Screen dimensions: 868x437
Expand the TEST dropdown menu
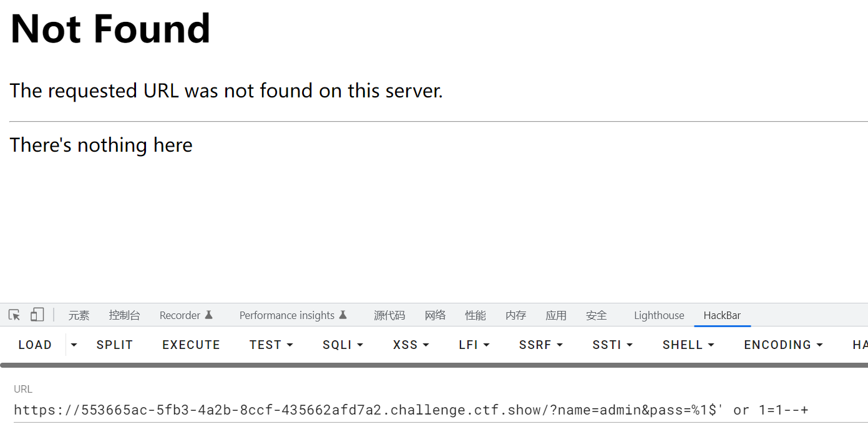pos(271,345)
